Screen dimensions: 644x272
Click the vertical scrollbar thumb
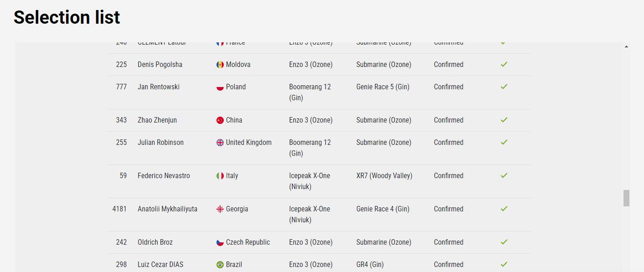point(626,198)
